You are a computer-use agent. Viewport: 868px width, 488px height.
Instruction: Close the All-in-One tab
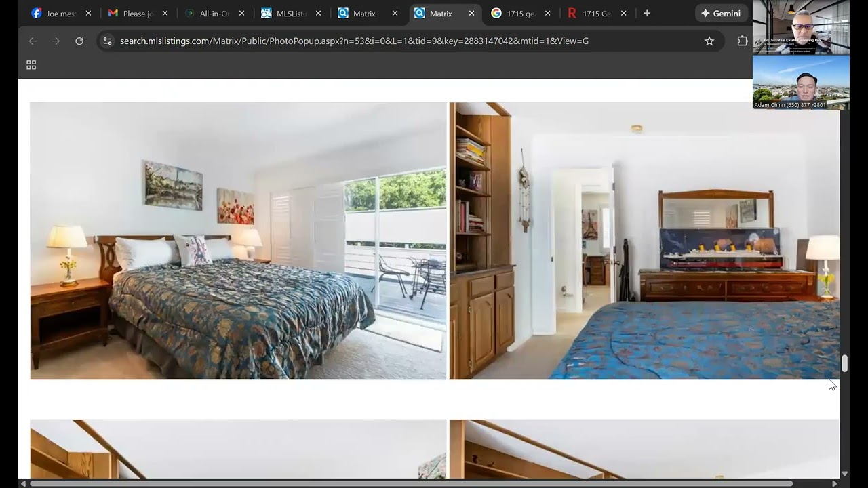pos(241,14)
